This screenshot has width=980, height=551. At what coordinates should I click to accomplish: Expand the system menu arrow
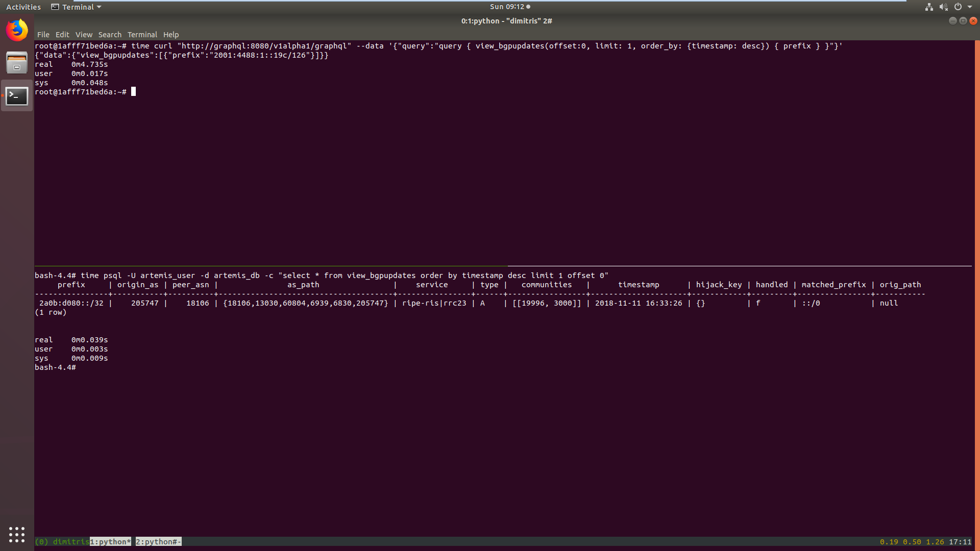970,7
